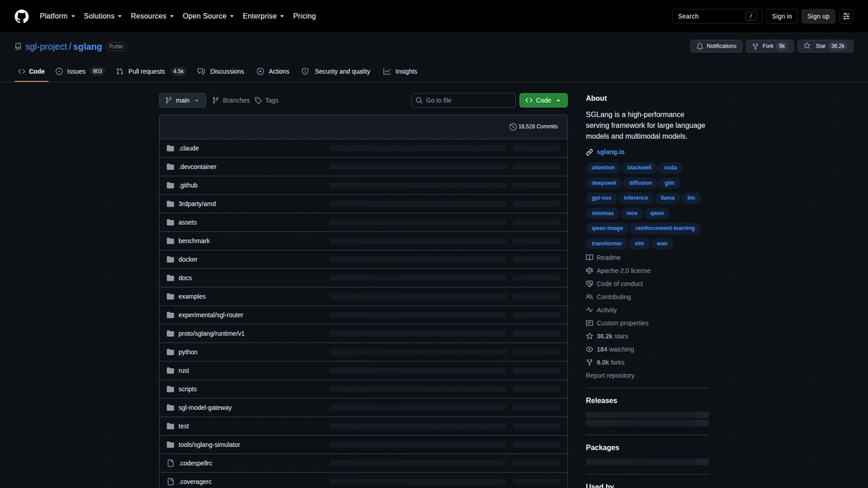Open the sgl-project owner link
This screenshot has height=488, width=868.
[46, 46]
